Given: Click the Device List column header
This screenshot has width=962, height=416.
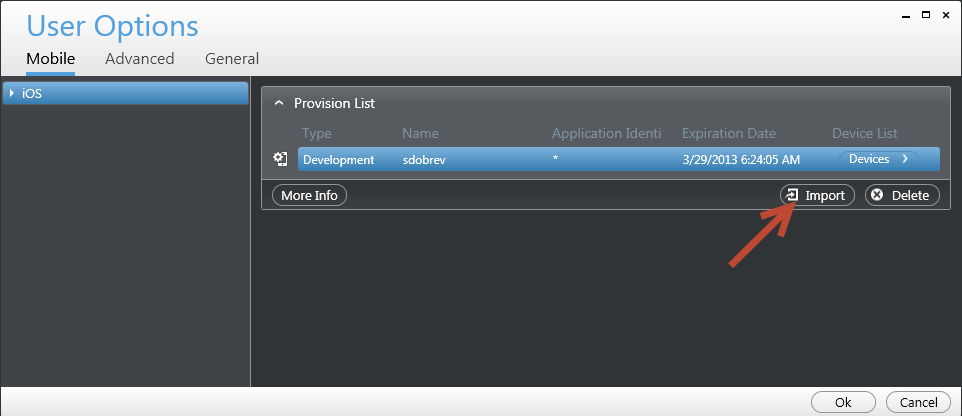Looking at the screenshot, I should 864,133.
